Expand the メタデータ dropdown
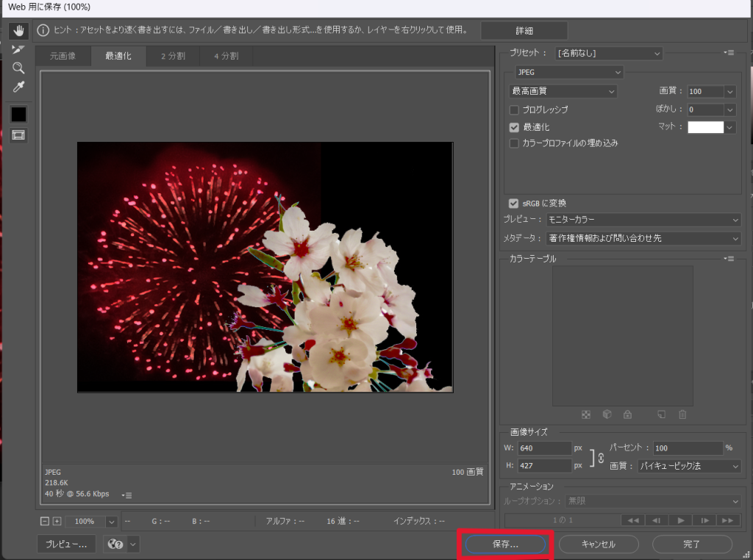The image size is (753, 560). tap(643, 238)
